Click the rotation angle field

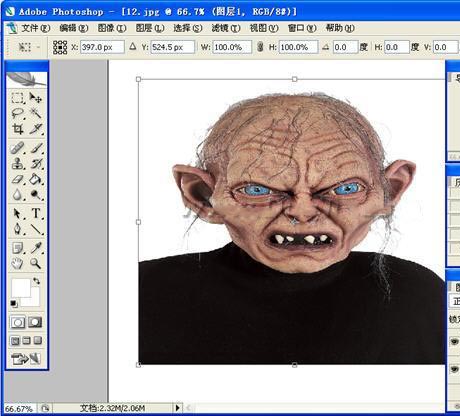345,47
